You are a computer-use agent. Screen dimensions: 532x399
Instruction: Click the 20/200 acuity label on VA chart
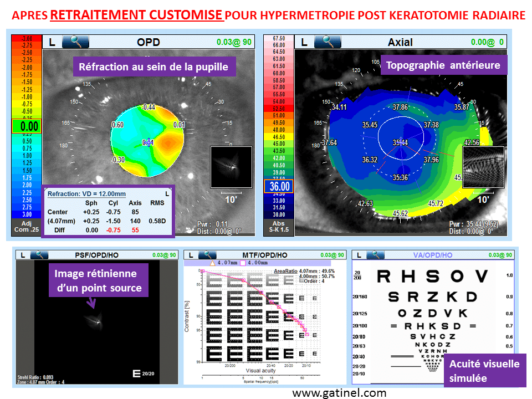357,275
